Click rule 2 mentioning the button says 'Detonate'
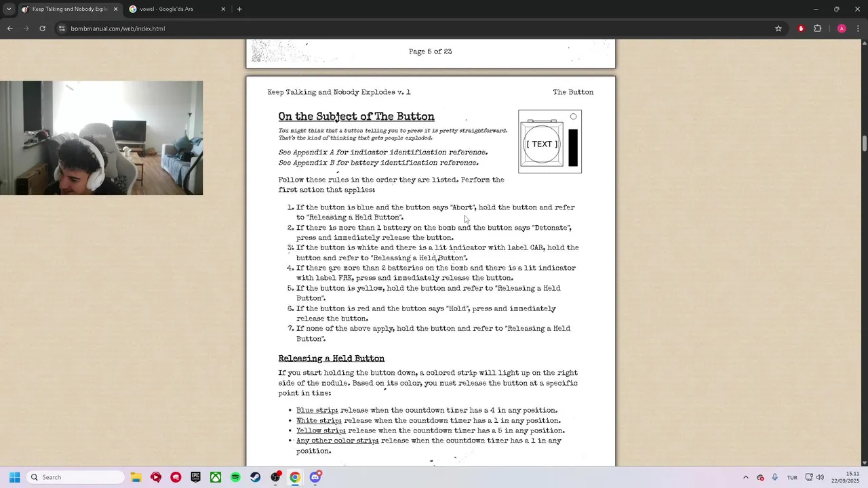The image size is (868, 488). (434, 232)
